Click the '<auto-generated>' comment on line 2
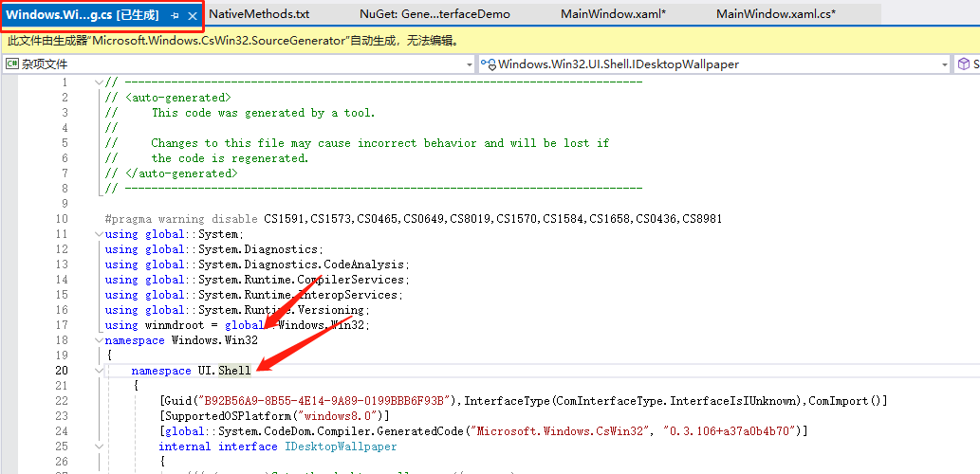 pyautogui.click(x=178, y=98)
